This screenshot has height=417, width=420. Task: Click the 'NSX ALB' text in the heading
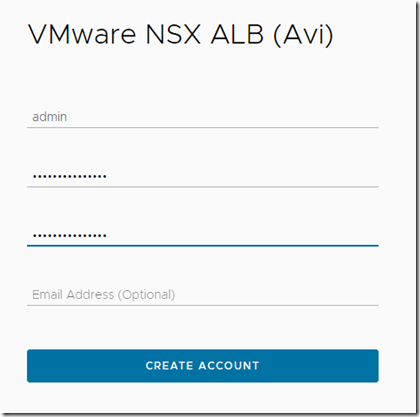pyautogui.click(x=205, y=34)
